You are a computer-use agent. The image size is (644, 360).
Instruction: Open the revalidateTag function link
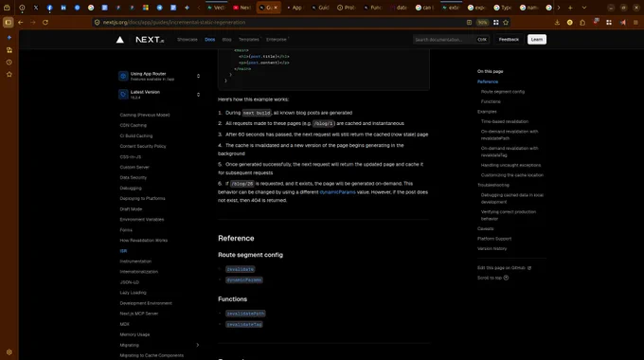point(244,324)
